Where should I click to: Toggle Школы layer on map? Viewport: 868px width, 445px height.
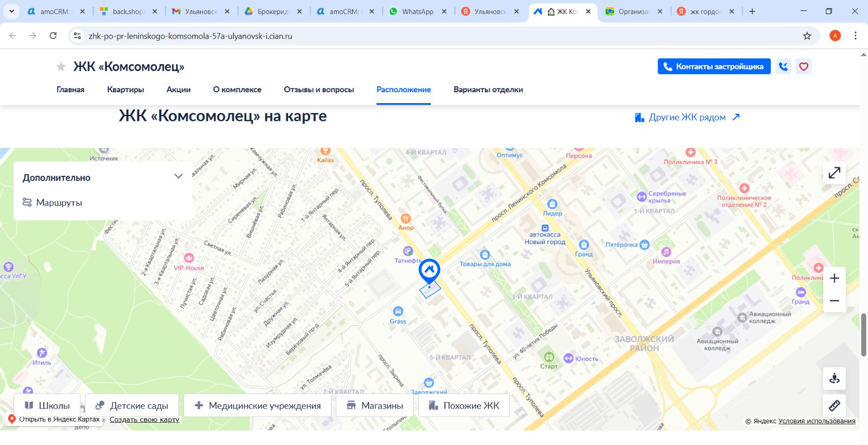47,405
